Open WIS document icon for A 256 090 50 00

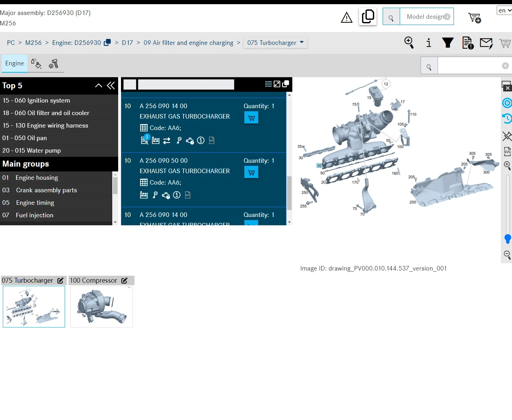[x=188, y=195]
